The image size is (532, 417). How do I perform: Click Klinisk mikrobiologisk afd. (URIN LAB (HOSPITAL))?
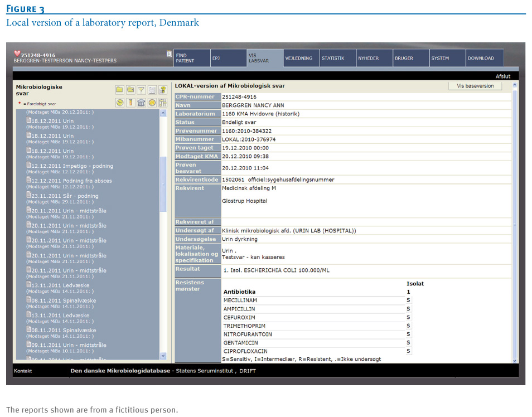pyautogui.click(x=289, y=231)
